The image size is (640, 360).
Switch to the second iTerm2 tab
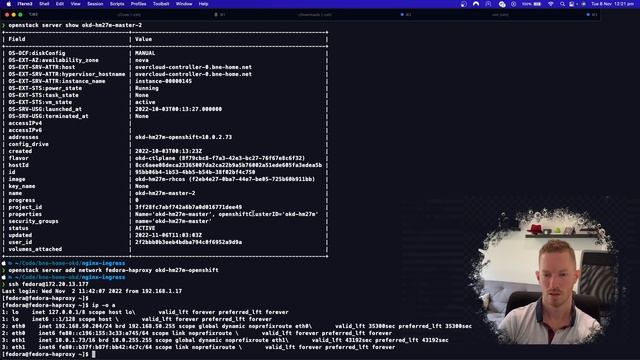(x=314, y=15)
